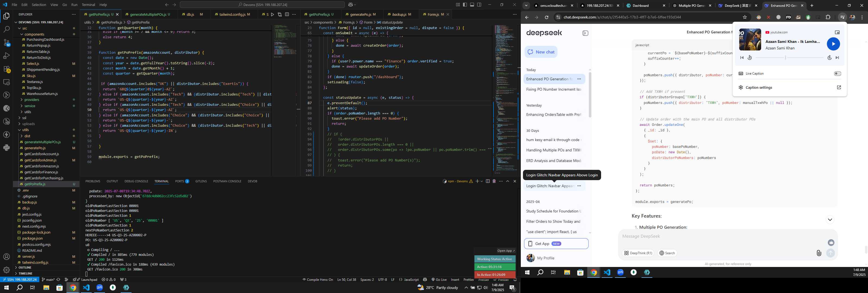Close the terminal panel
The height and width of the screenshot is (293, 868).
point(515,181)
